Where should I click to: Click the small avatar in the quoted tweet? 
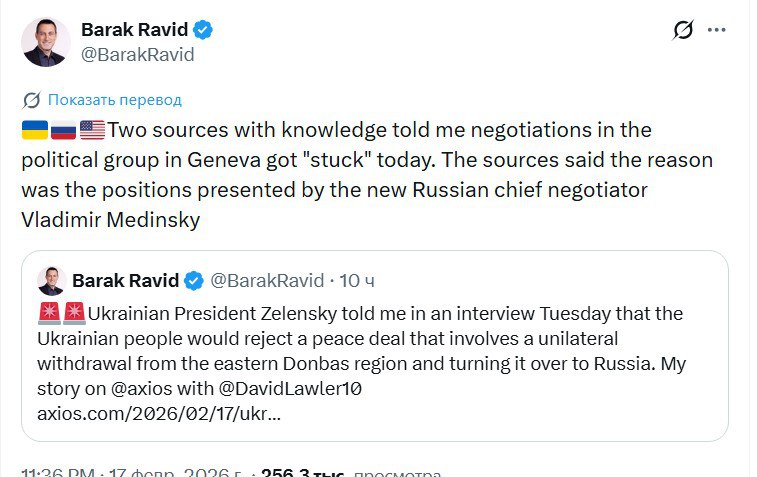coord(52,280)
